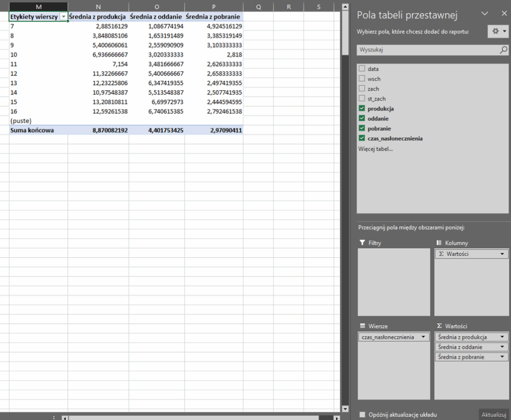The width and height of the screenshot is (511, 420).
Task: Select column Q header
Action: pos(258,6)
